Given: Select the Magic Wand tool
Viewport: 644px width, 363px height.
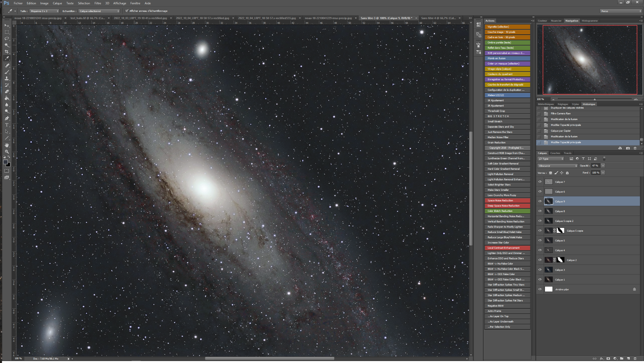Looking at the screenshot, I should tap(7, 45).
